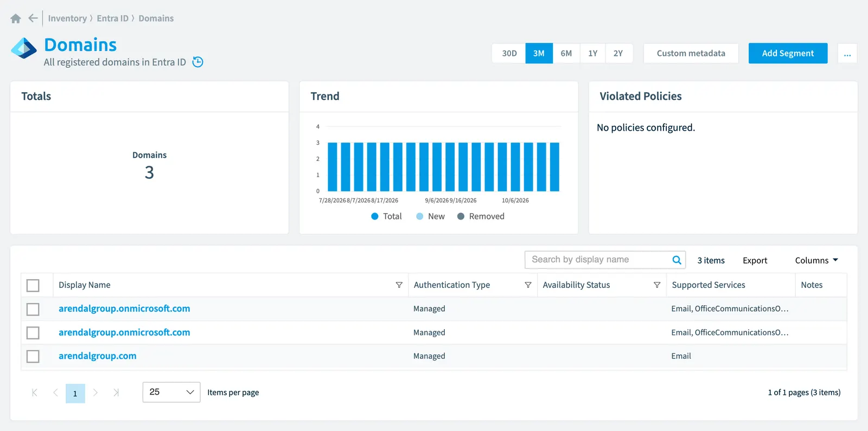Select the 3M time range
Screen dimensions: 868x431
[x=539, y=53]
